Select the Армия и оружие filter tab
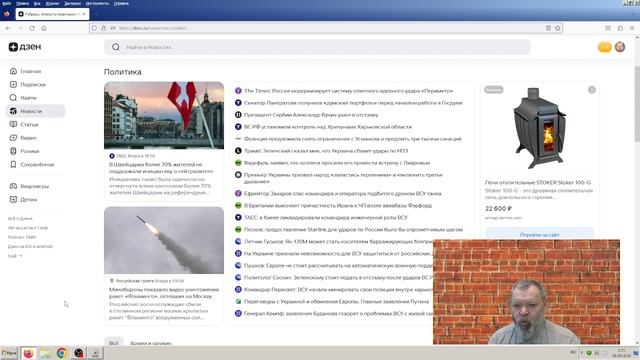 click(x=151, y=343)
